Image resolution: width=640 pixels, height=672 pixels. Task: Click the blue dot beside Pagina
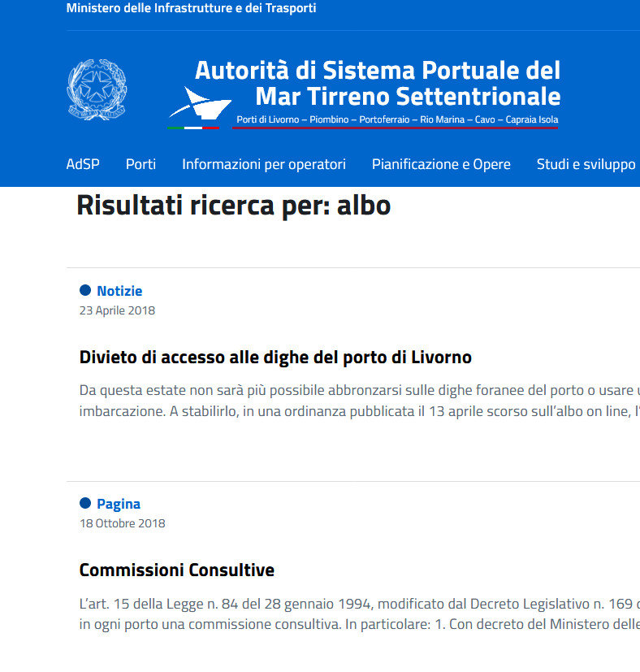tap(85, 504)
